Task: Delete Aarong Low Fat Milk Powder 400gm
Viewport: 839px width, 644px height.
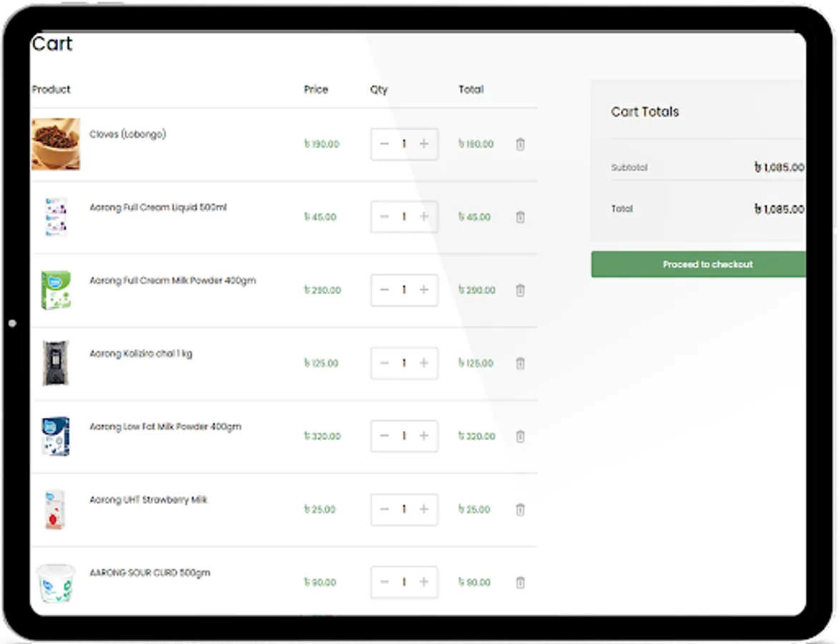Action: coord(520,436)
